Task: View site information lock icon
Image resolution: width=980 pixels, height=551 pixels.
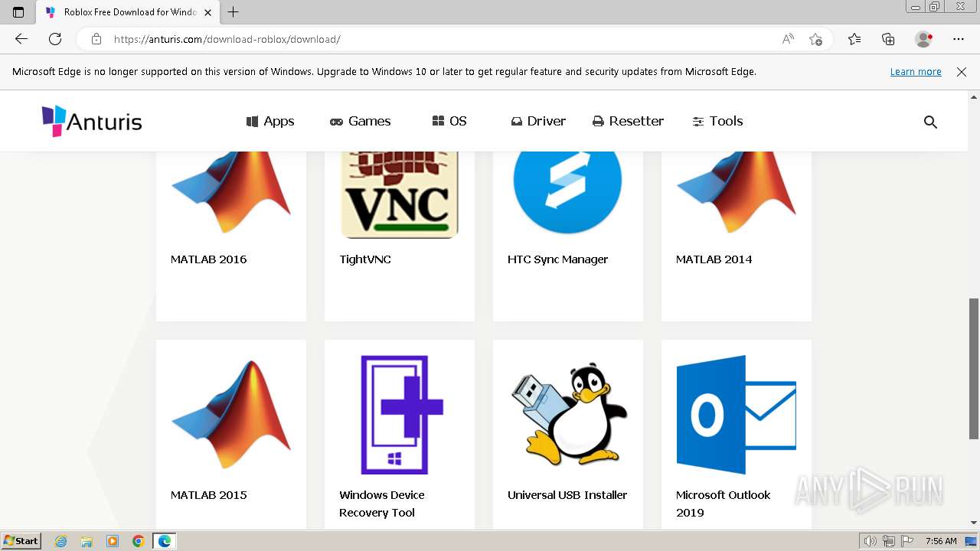Action: pyautogui.click(x=96, y=39)
